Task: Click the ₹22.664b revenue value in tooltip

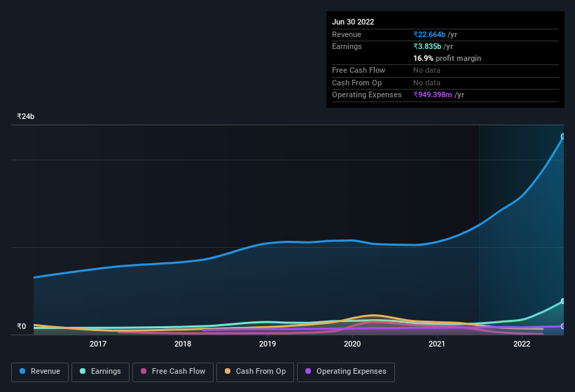Action: click(x=429, y=34)
